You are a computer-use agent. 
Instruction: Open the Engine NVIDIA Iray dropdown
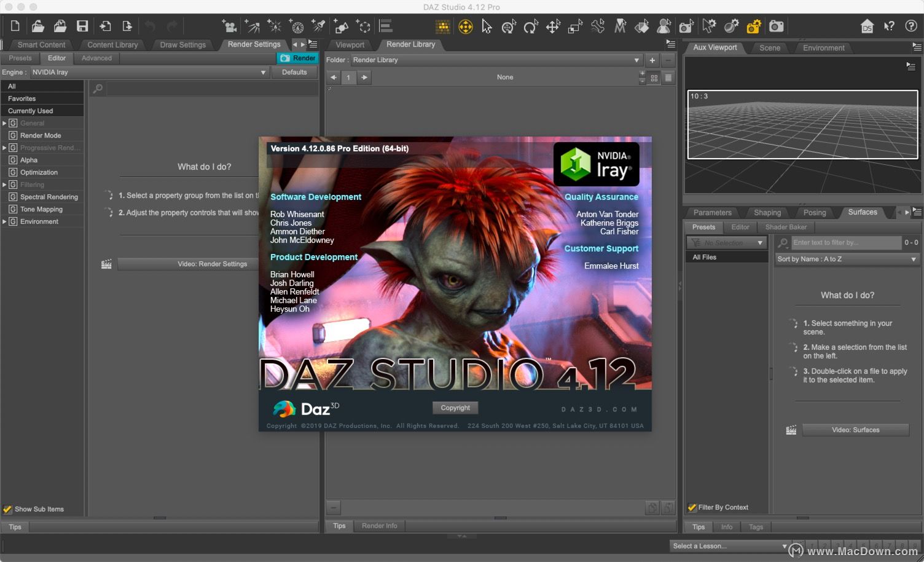149,72
